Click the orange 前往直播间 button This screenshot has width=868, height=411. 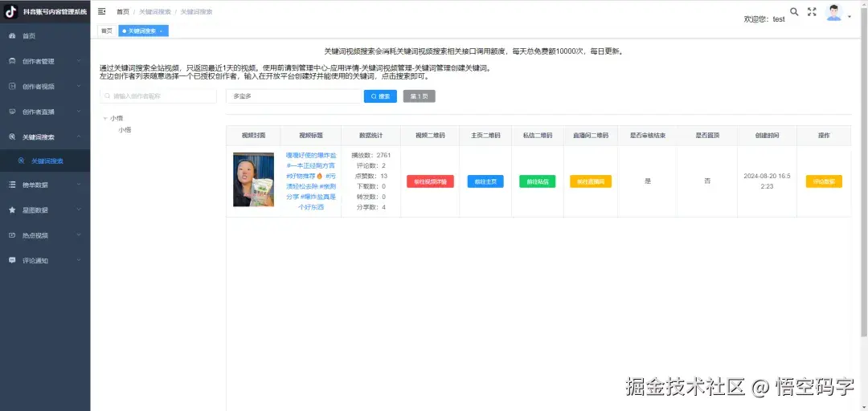tap(591, 181)
